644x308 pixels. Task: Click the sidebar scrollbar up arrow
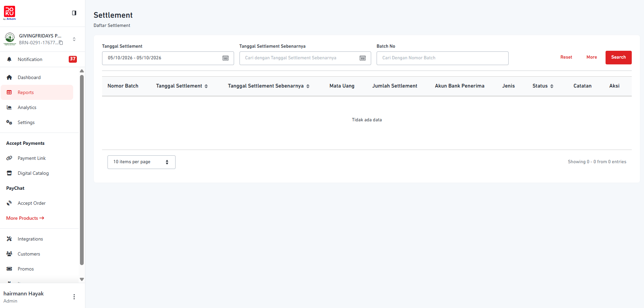pos(82,71)
